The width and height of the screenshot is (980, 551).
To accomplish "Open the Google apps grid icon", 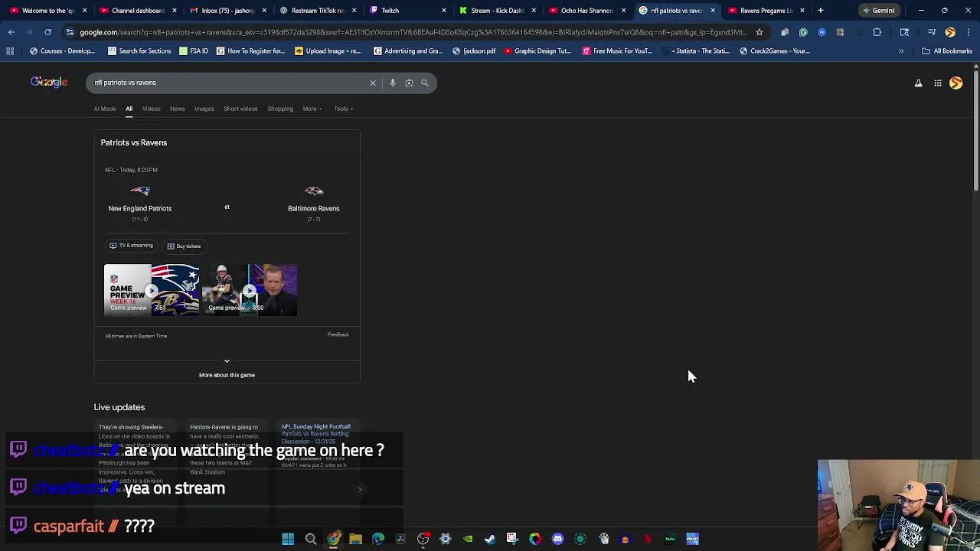I will 937,83.
